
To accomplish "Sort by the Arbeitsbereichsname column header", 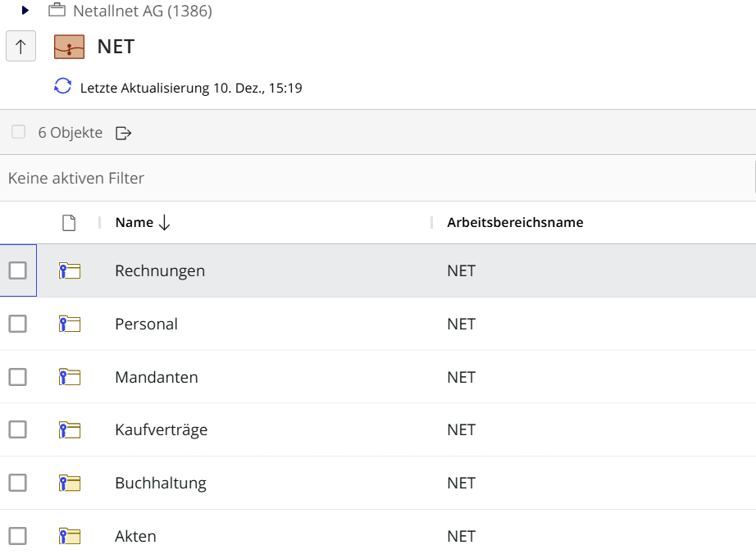I will click(515, 223).
